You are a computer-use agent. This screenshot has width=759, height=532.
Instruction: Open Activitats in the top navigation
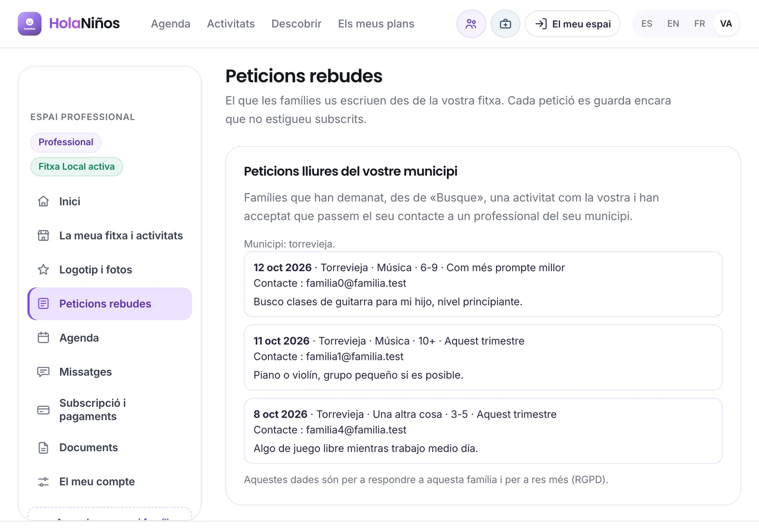click(x=231, y=24)
